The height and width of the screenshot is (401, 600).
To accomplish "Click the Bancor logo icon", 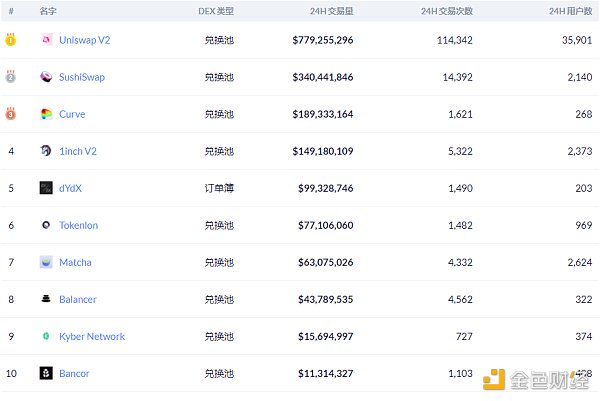I will pyautogui.click(x=46, y=373).
